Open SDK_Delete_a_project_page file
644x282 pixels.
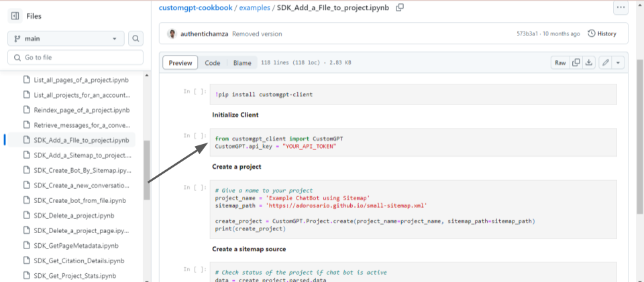pyautogui.click(x=82, y=231)
